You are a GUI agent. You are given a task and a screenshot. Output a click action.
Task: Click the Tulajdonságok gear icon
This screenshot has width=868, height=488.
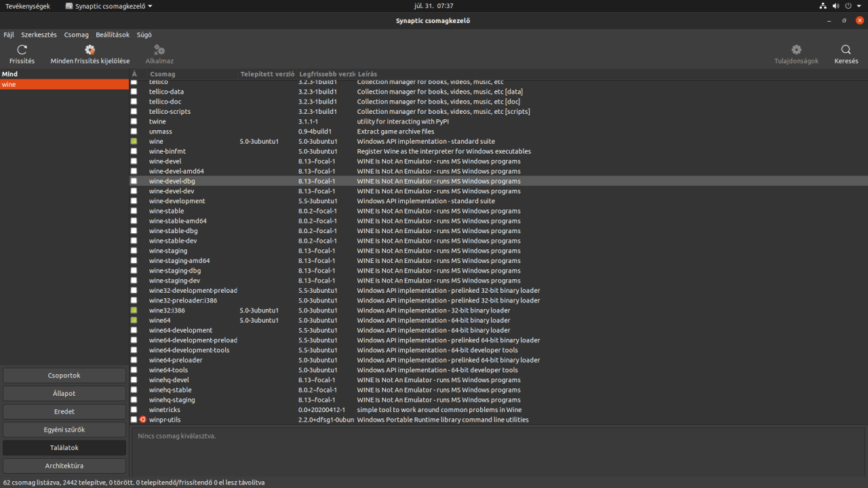[x=796, y=49]
